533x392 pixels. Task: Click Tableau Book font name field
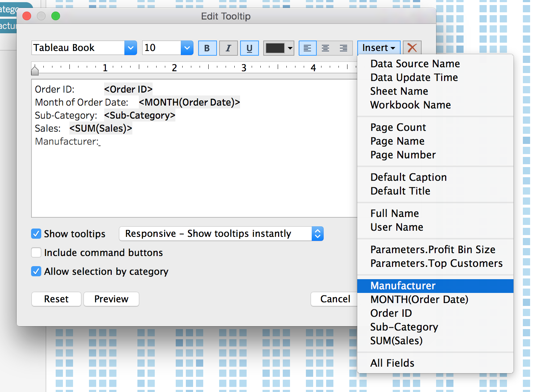tap(78, 48)
